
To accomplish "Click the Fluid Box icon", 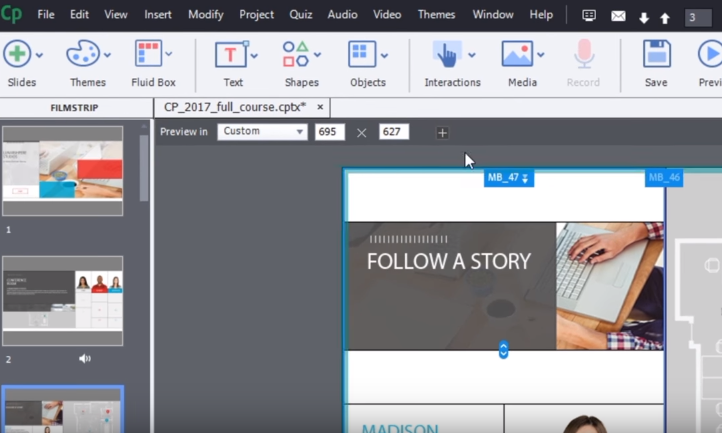I will pos(148,53).
